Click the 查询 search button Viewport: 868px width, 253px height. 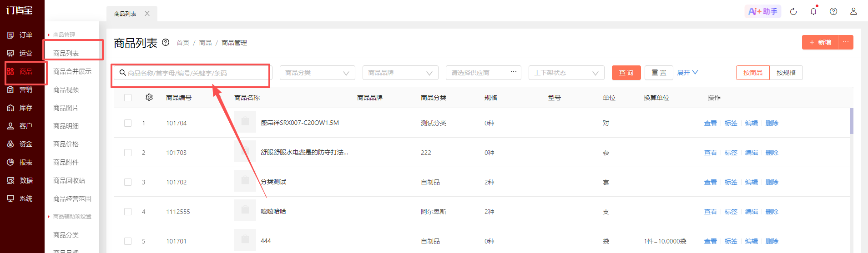click(x=626, y=73)
